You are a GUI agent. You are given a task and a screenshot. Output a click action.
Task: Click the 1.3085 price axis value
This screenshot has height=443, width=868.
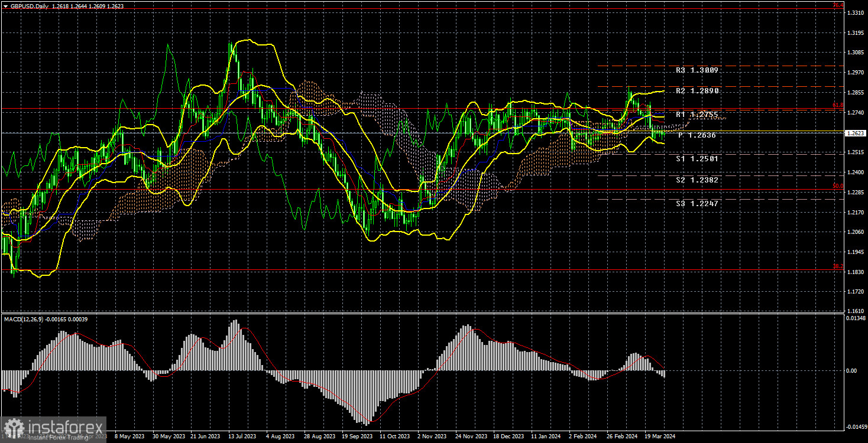855,53
